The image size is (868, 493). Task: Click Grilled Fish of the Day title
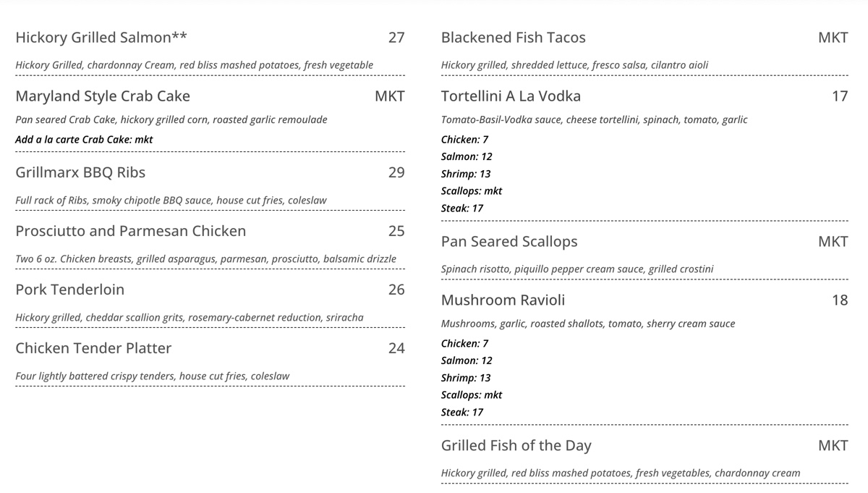516,446
